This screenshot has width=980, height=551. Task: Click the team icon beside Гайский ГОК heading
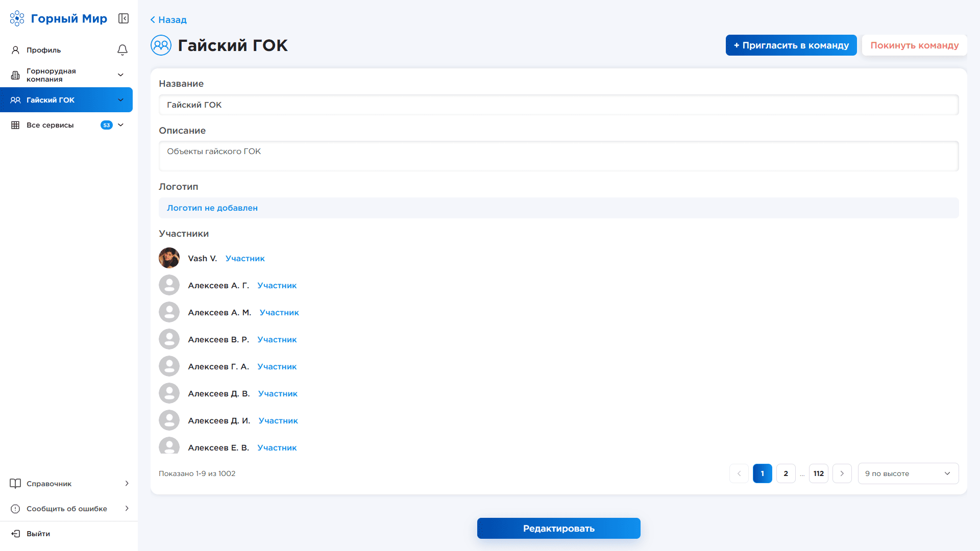(161, 45)
